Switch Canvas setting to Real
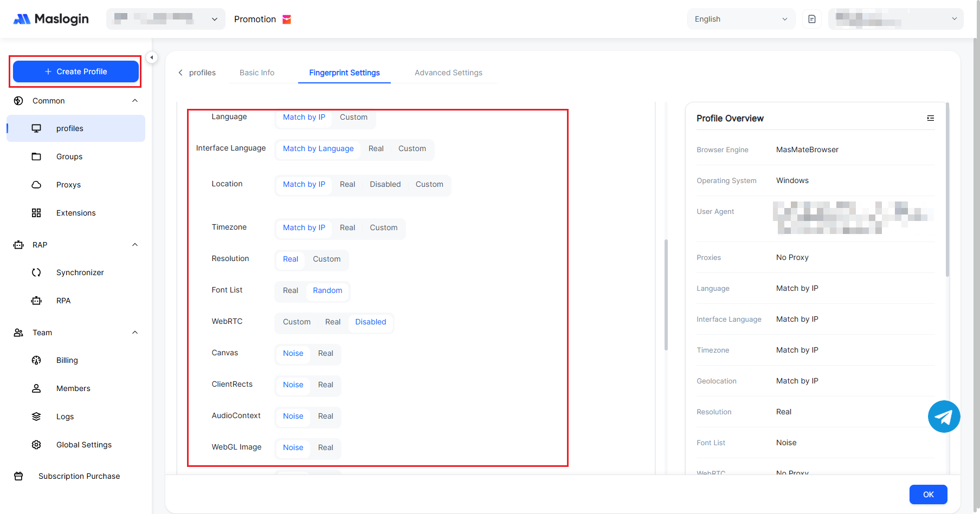 [325, 353]
